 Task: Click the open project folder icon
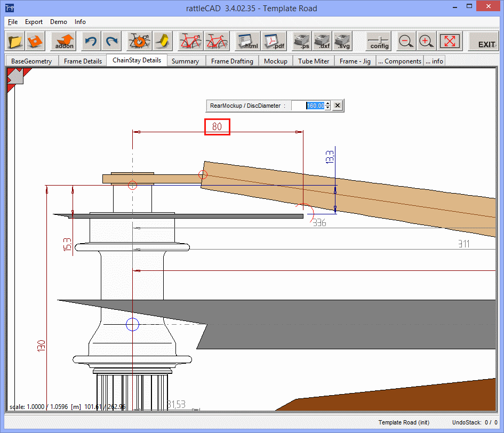point(15,42)
